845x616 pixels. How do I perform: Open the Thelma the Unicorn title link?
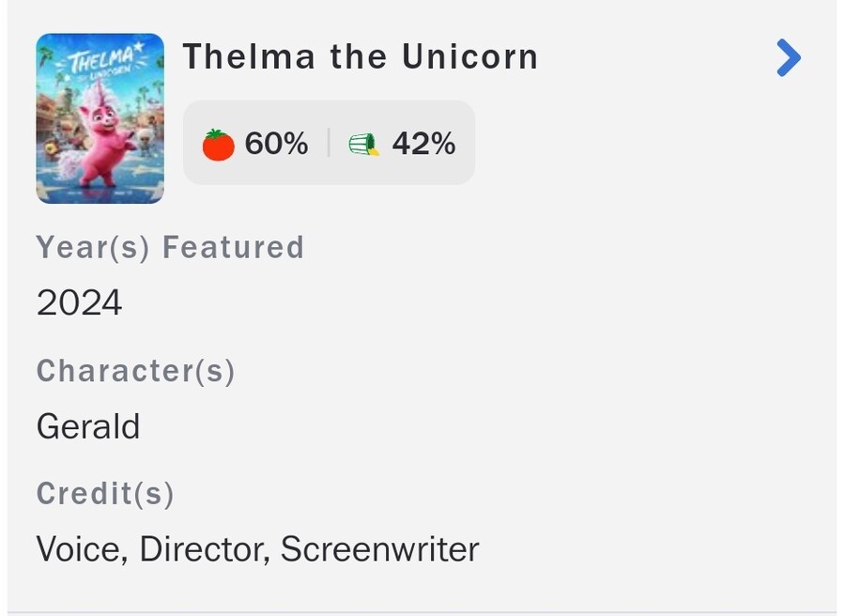click(x=360, y=57)
